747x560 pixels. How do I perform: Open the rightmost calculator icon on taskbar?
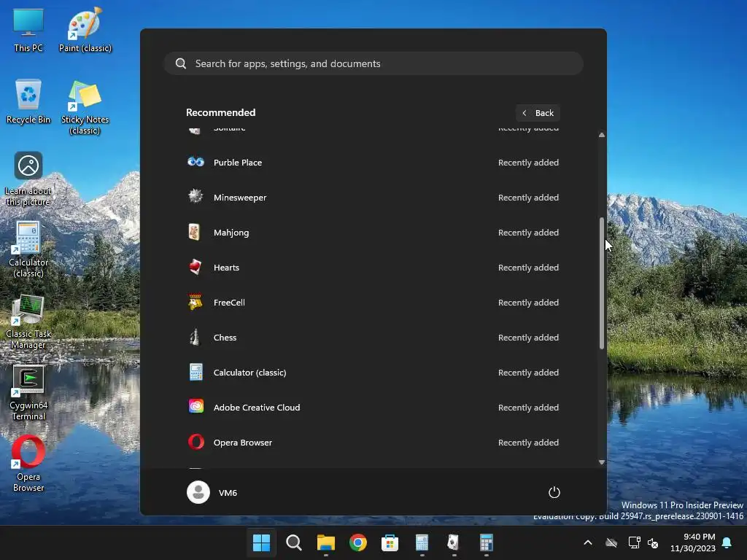point(486,542)
